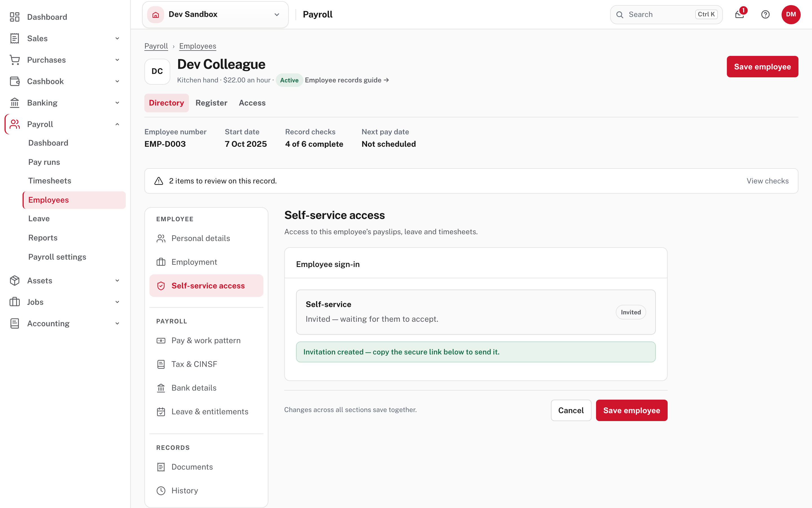Viewport: 812px width, 508px height.
Task: Expand the Jobs menu chevron
Action: 117,302
